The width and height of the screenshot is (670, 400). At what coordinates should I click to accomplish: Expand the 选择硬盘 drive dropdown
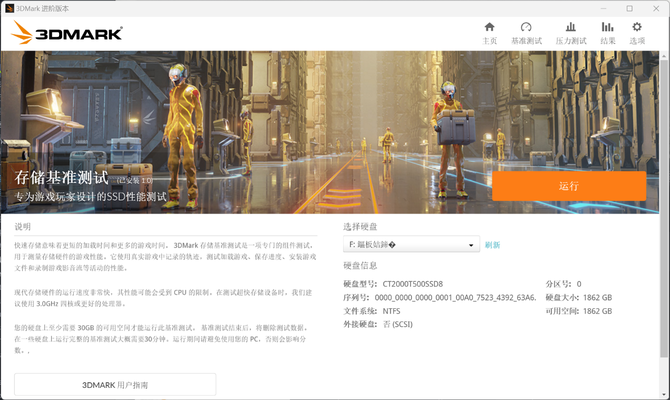411,244
